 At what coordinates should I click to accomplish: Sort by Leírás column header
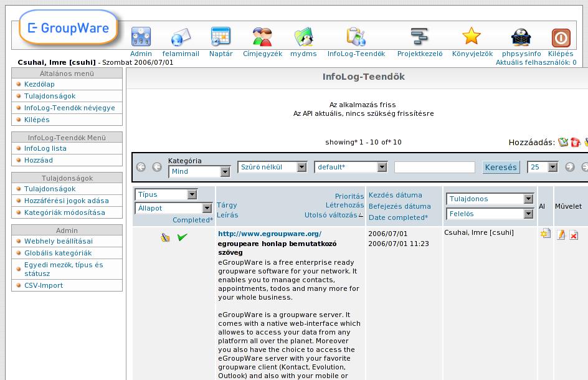click(x=227, y=215)
